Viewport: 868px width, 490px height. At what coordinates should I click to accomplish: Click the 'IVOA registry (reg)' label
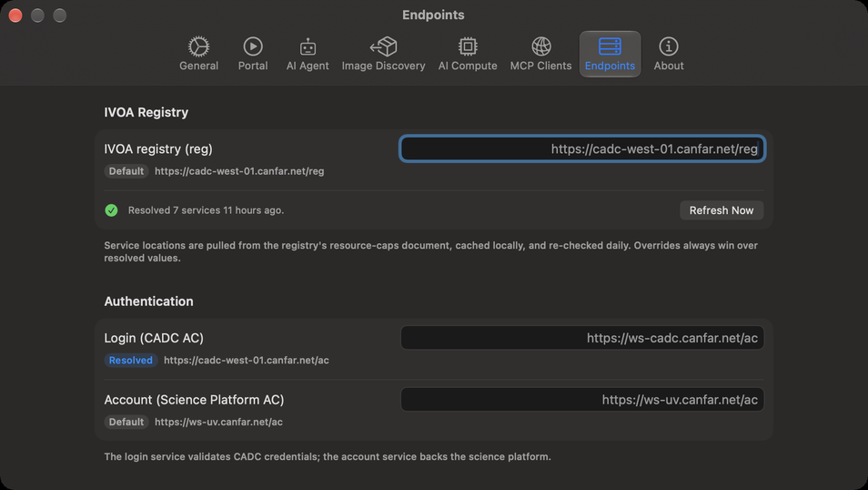158,148
